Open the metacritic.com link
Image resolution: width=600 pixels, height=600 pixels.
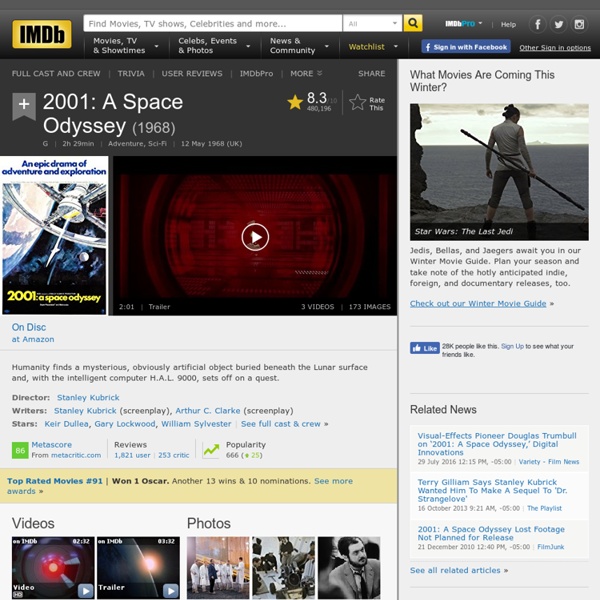[x=76, y=455]
